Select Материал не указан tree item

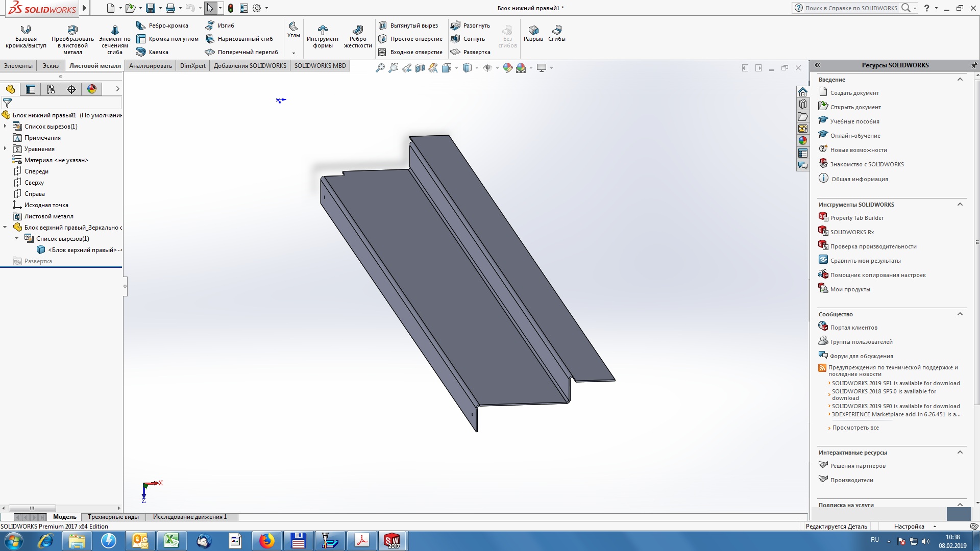coord(56,160)
